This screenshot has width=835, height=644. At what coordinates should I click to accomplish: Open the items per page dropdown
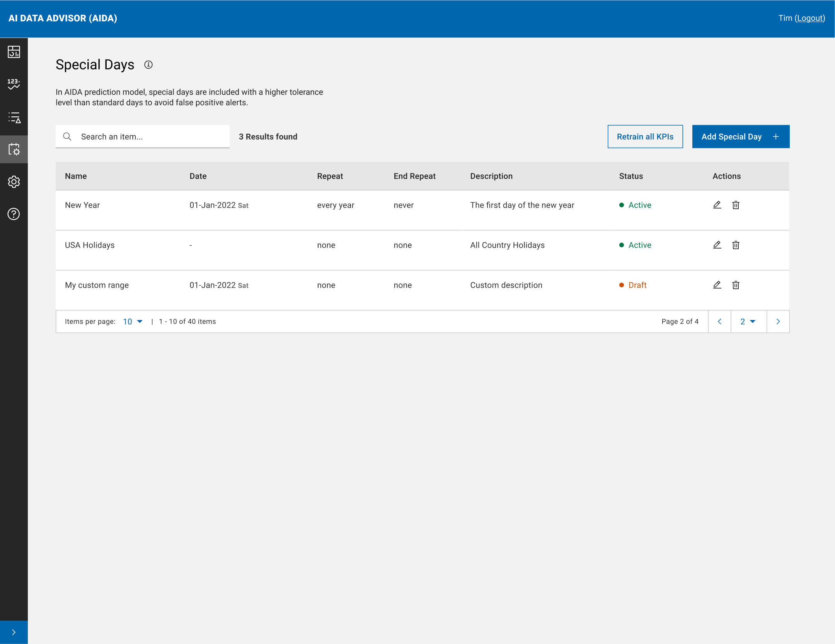point(133,322)
